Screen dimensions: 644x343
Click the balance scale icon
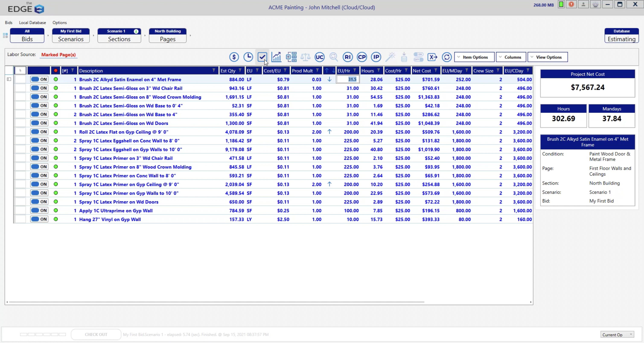click(305, 57)
